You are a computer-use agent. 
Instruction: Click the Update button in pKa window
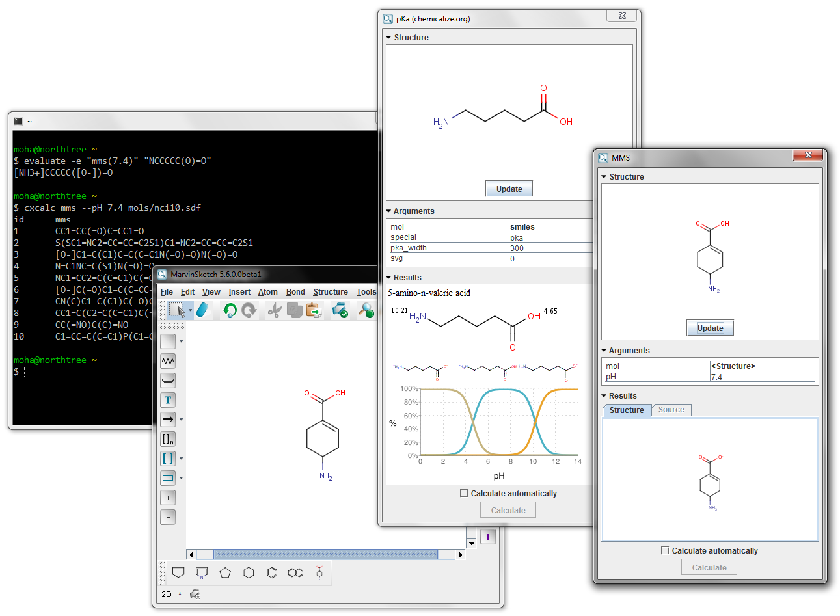[509, 189]
